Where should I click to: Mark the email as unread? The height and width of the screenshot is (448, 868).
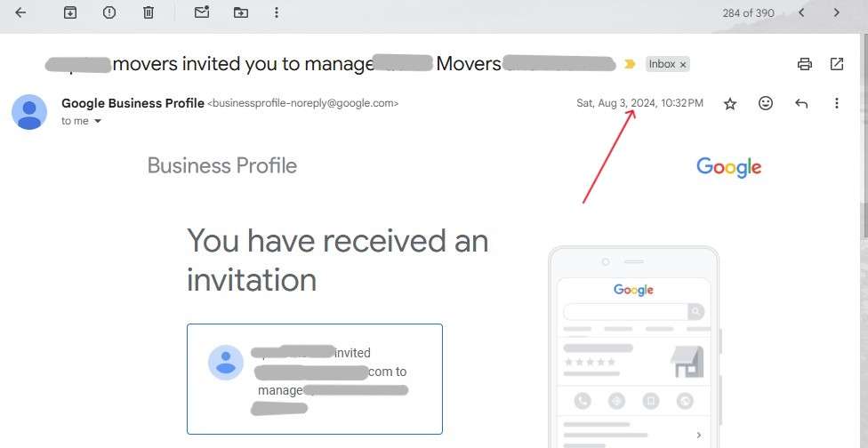[x=202, y=12]
